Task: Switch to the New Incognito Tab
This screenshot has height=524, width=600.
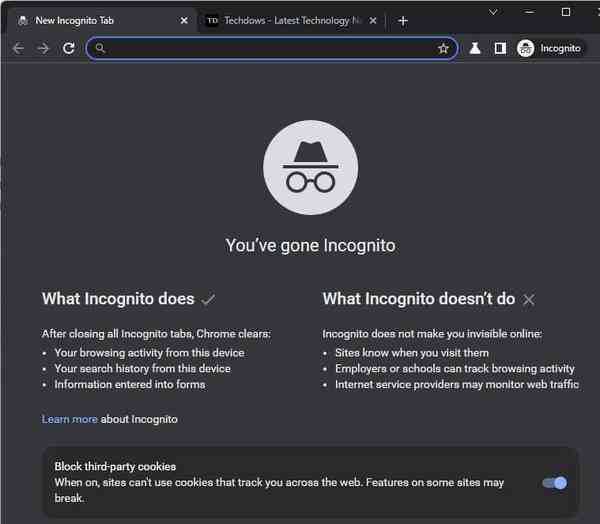Action: [x=103, y=21]
